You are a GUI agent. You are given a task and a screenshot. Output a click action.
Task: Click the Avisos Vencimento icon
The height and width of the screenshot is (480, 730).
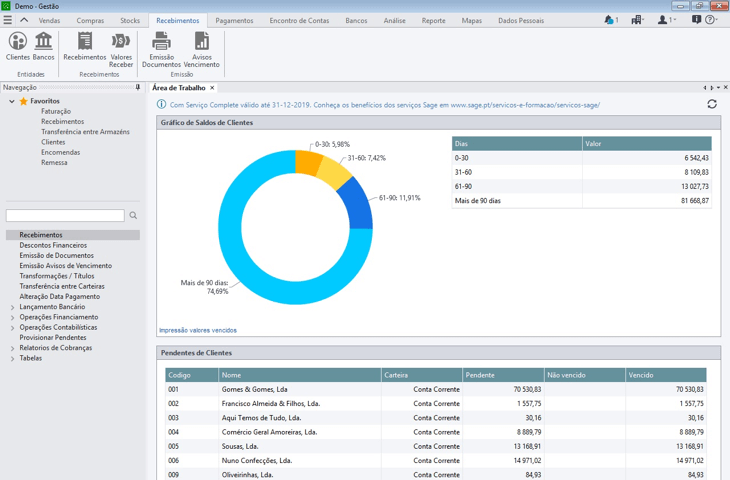[202, 42]
